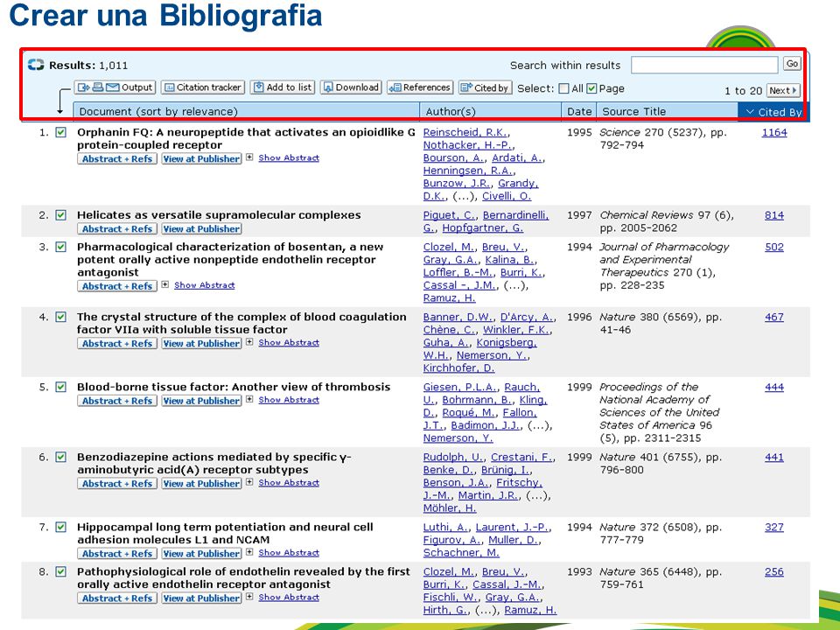Uncheck result 4 crystal structure checkbox
This screenshot has height=630, width=840.
click(61, 317)
